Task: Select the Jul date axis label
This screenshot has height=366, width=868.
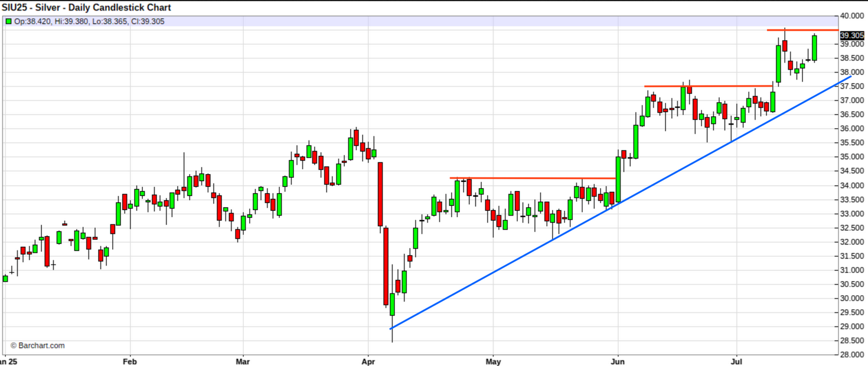Action: (737, 360)
